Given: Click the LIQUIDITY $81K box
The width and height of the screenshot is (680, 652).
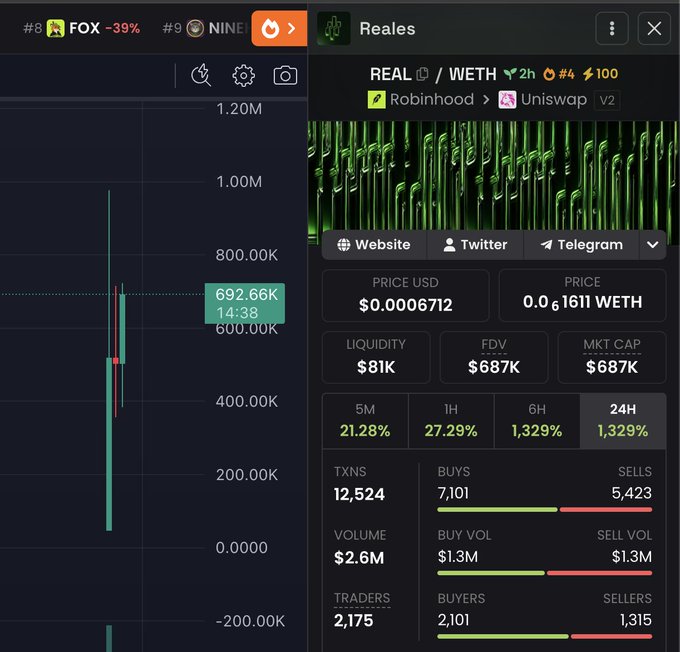Looking at the screenshot, I should tap(376, 357).
